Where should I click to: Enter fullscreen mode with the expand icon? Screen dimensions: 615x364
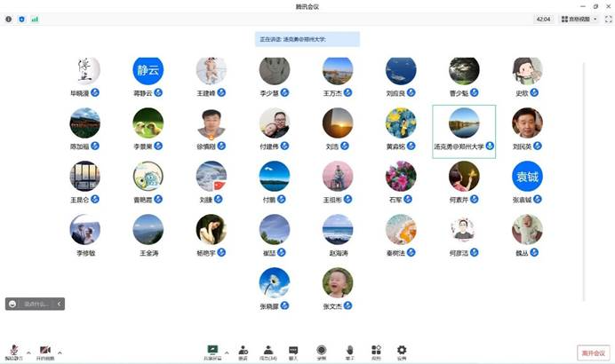coord(608,20)
